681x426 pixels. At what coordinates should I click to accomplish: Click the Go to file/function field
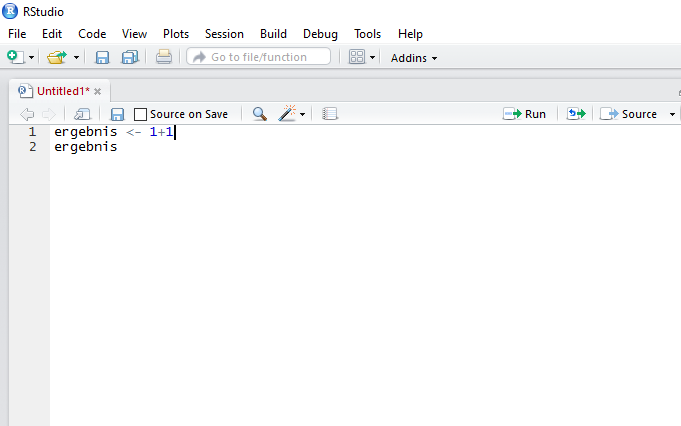259,57
